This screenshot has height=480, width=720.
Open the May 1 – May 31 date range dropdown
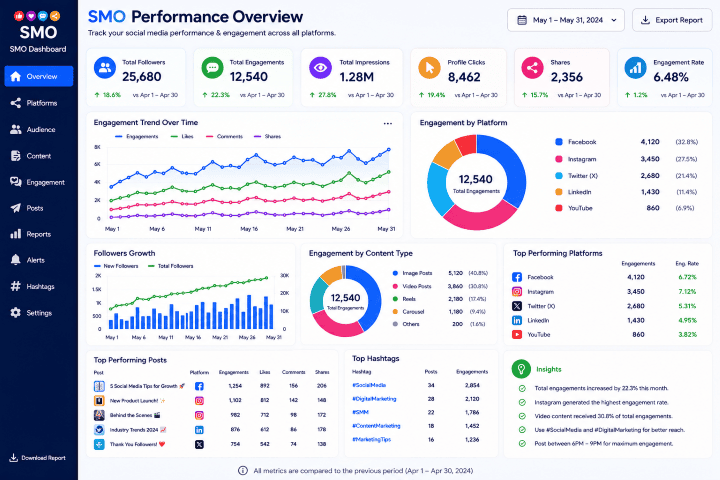pos(566,20)
